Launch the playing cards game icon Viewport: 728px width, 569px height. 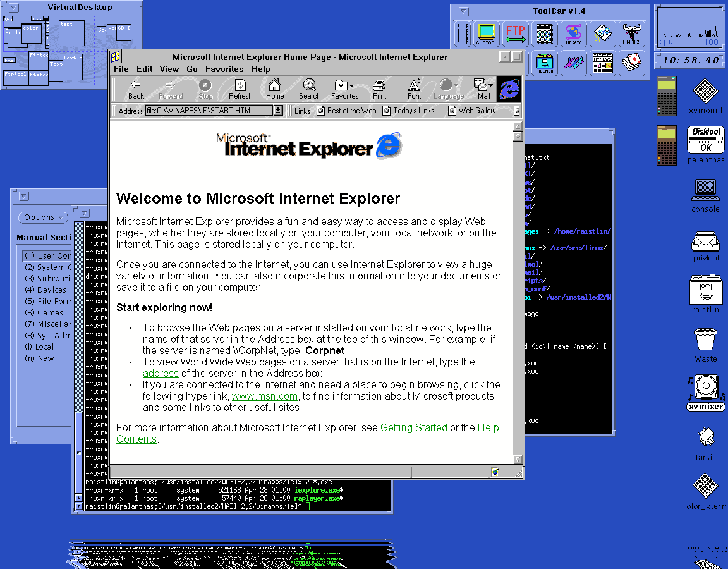632,63
